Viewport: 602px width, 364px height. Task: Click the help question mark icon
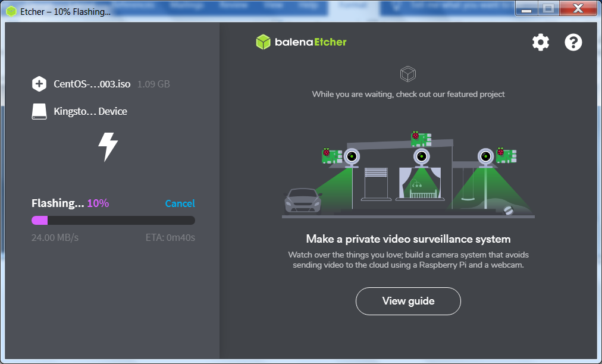tap(573, 42)
